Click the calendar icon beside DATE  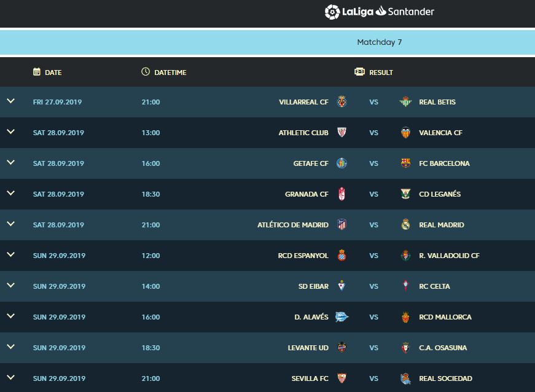(36, 72)
